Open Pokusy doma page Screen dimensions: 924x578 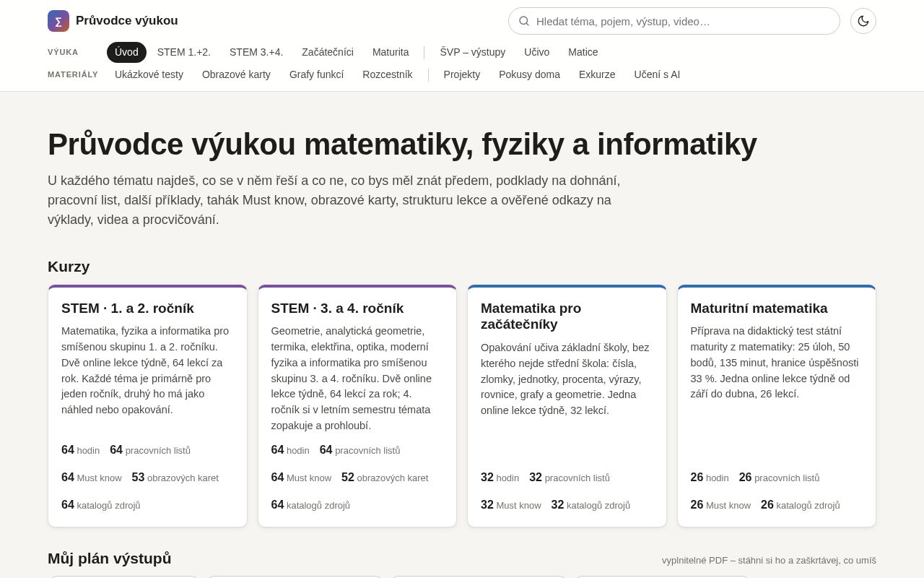(529, 74)
